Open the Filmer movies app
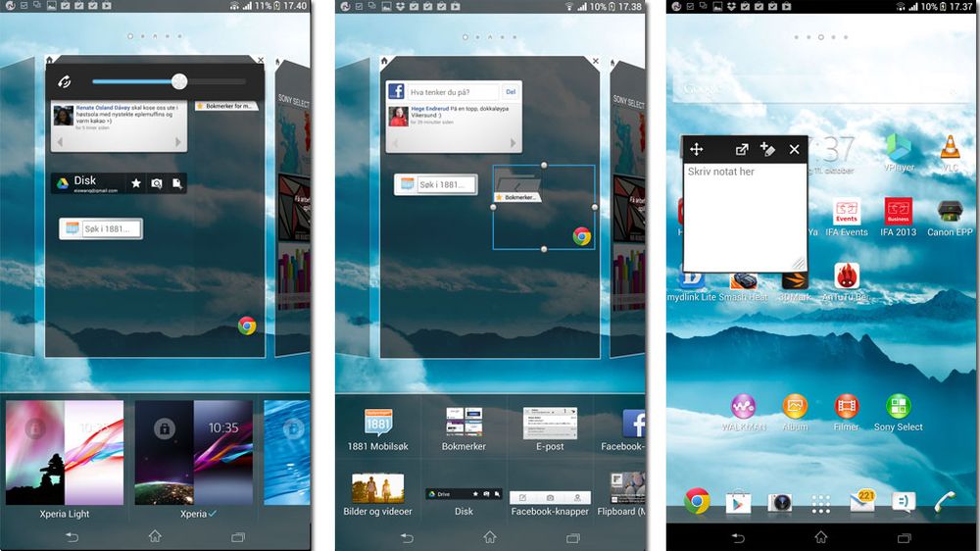This screenshot has width=980, height=551. pos(847,413)
